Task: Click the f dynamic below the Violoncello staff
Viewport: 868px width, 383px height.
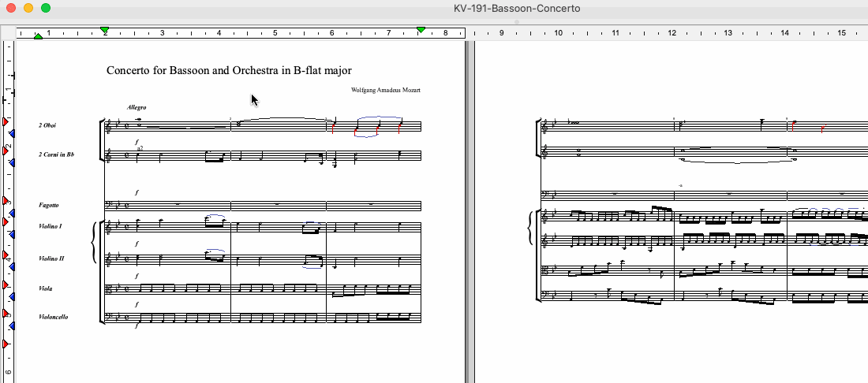Action: pyautogui.click(x=137, y=326)
